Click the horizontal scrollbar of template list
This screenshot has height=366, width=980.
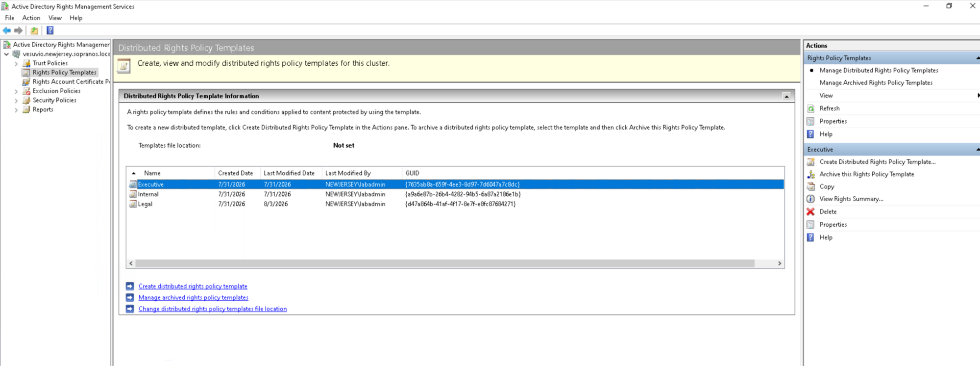pyautogui.click(x=445, y=263)
